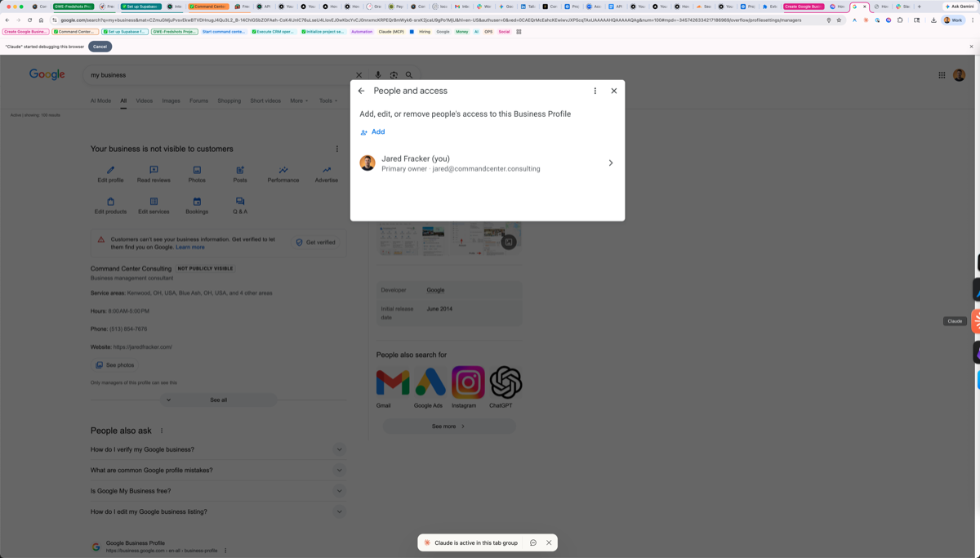The height and width of the screenshot is (558, 980).
Task: Click the Edit services icon
Action: [x=154, y=201]
